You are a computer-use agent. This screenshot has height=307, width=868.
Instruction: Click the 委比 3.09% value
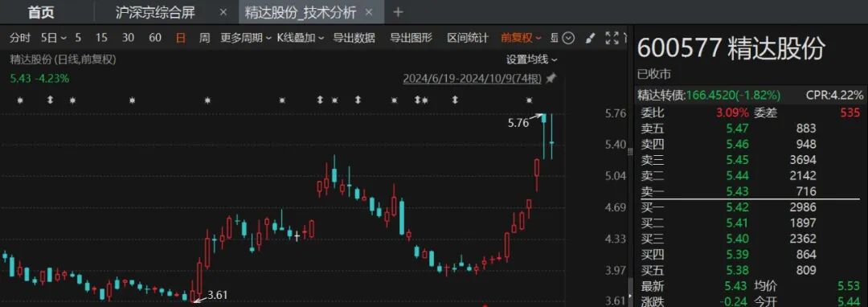click(732, 113)
